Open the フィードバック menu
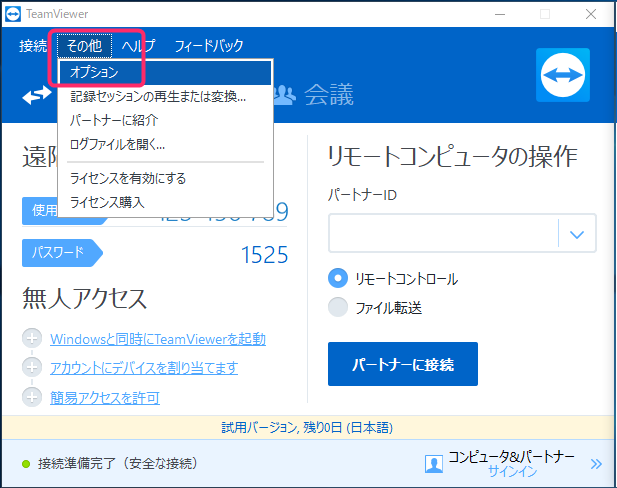Viewport: 617px width, 488px height. 209,46
